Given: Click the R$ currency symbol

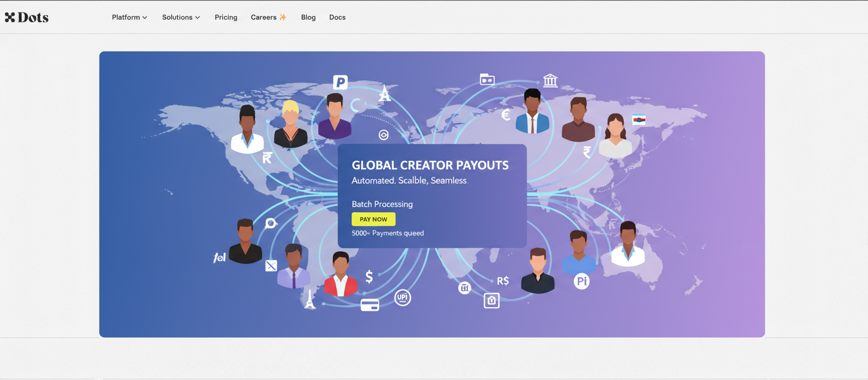Looking at the screenshot, I should pyautogui.click(x=502, y=281).
